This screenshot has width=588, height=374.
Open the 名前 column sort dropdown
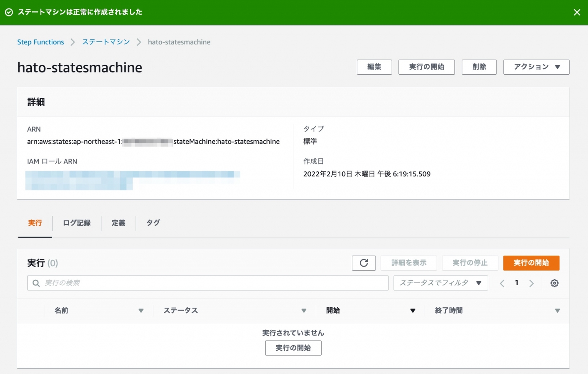click(x=142, y=310)
